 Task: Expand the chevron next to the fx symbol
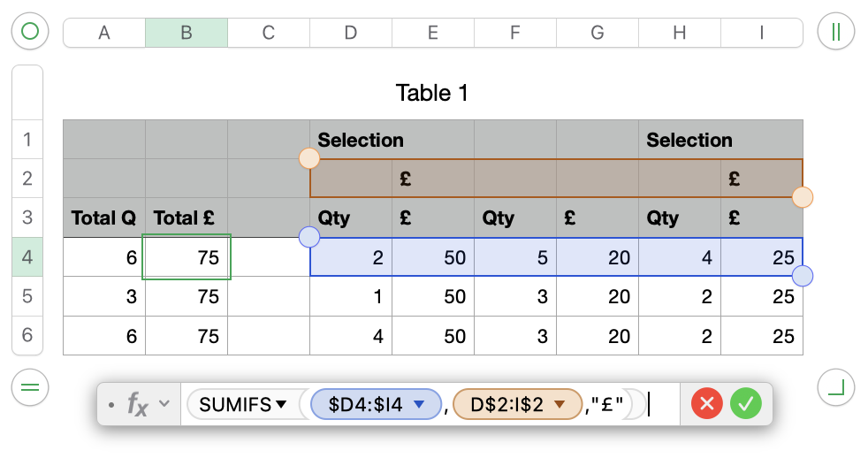pyautogui.click(x=164, y=405)
